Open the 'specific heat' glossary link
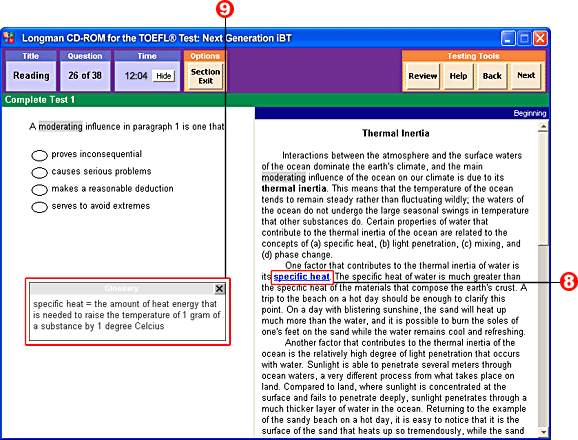This screenshot has width=578, height=440. (302, 277)
